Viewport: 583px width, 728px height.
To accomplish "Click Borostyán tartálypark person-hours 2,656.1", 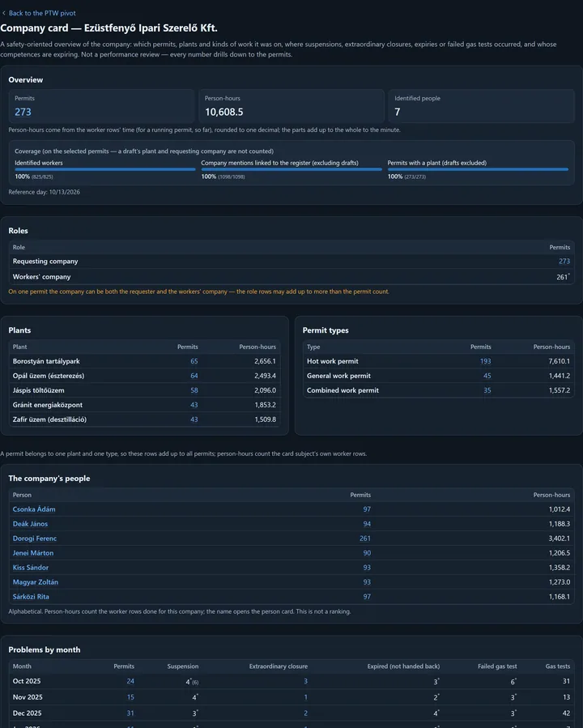I will tap(265, 361).
